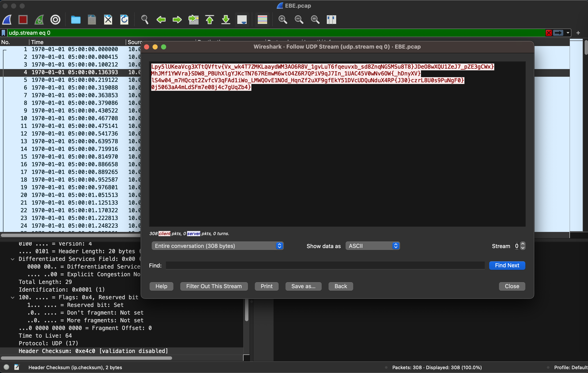Reload this capture file

(124, 20)
